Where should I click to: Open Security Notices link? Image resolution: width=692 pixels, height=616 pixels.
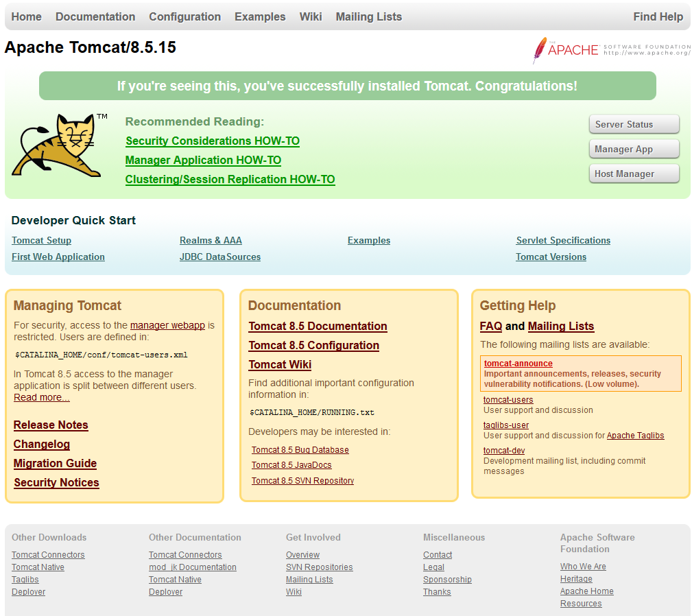coord(56,483)
